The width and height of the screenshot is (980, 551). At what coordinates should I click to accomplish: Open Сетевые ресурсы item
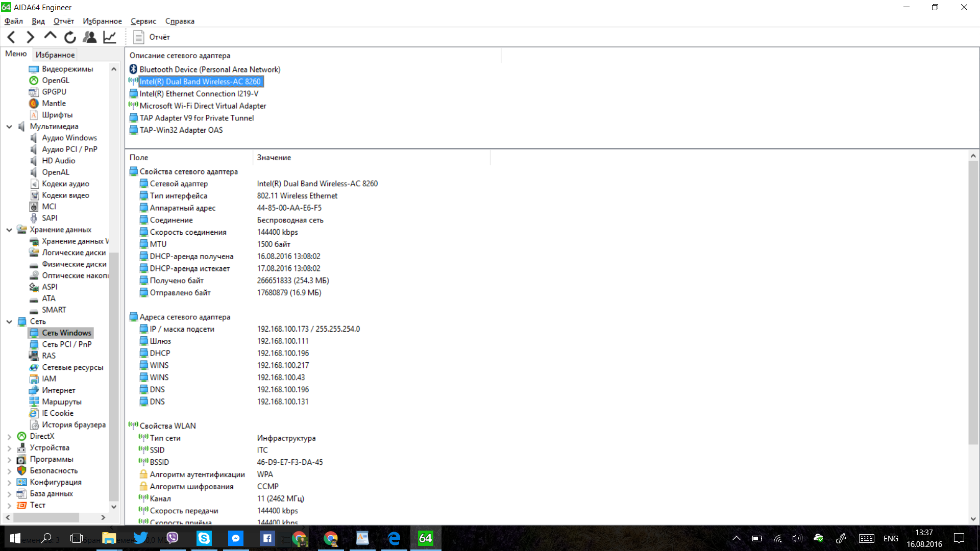click(x=72, y=367)
